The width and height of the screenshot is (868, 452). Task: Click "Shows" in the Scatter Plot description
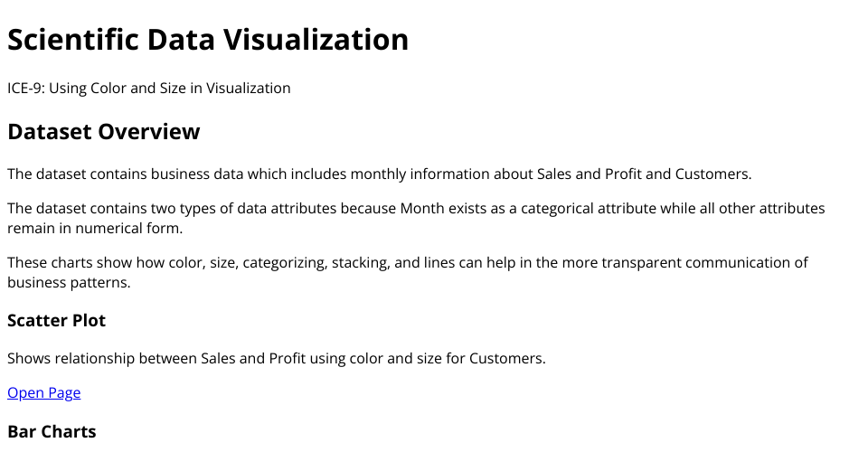coord(29,358)
